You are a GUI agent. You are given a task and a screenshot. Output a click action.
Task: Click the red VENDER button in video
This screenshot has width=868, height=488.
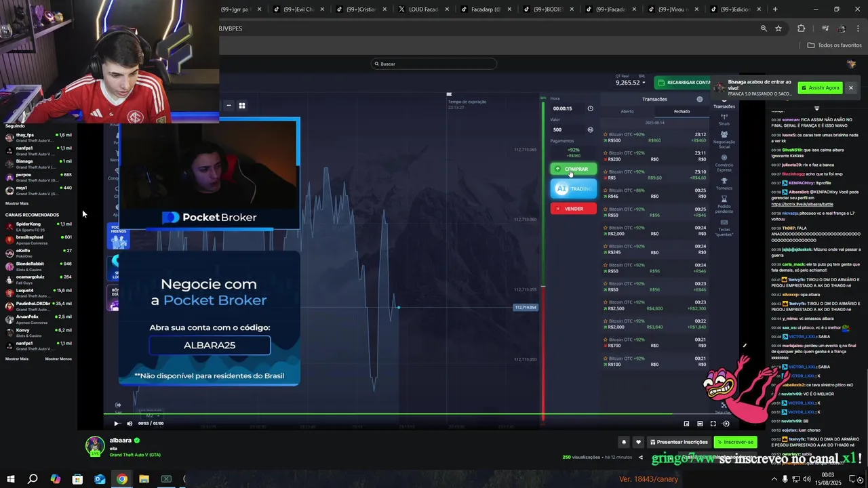[x=574, y=209]
